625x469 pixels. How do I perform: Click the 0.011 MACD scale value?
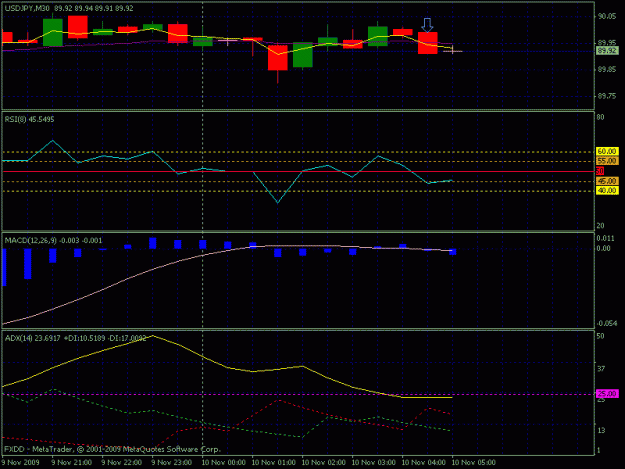pyautogui.click(x=606, y=239)
